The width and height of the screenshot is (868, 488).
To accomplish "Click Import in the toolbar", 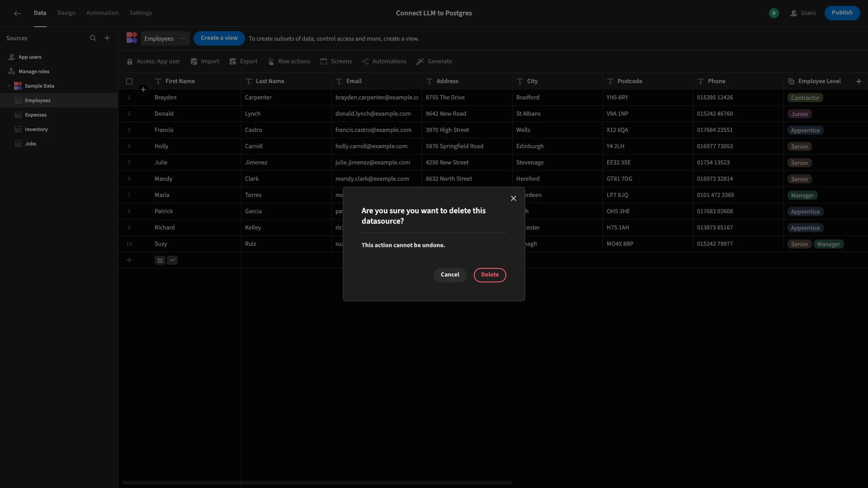I will click(205, 61).
